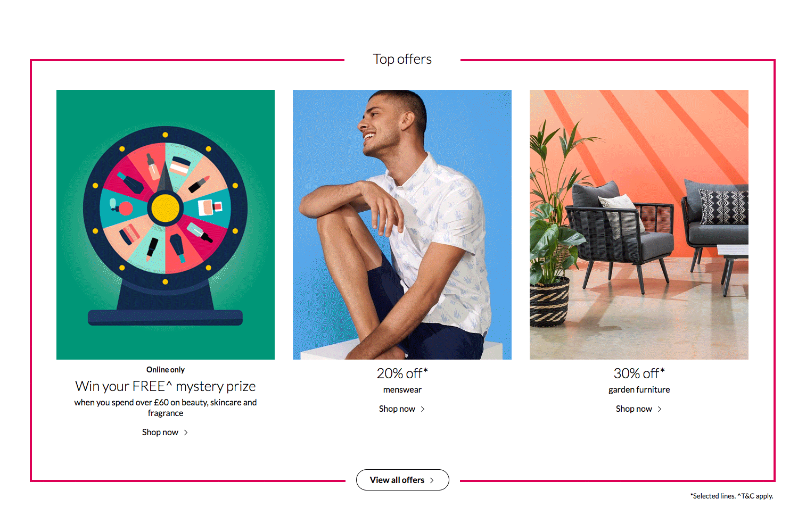Viewport: 806px width, 532px height.
Task: Click the menswear caption text
Action: point(402,390)
